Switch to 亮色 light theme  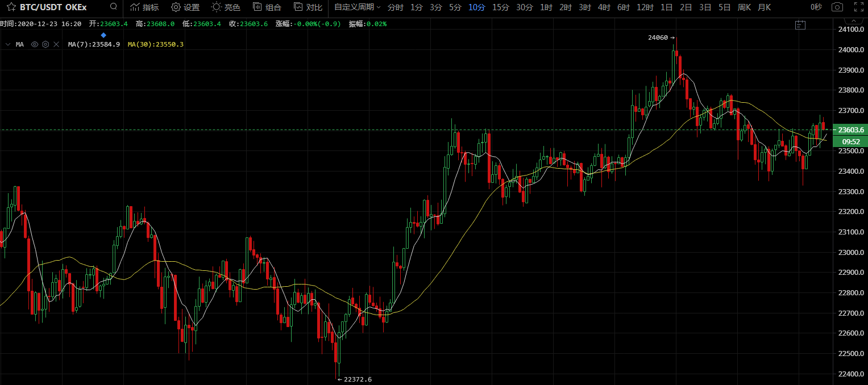point(226,7)
